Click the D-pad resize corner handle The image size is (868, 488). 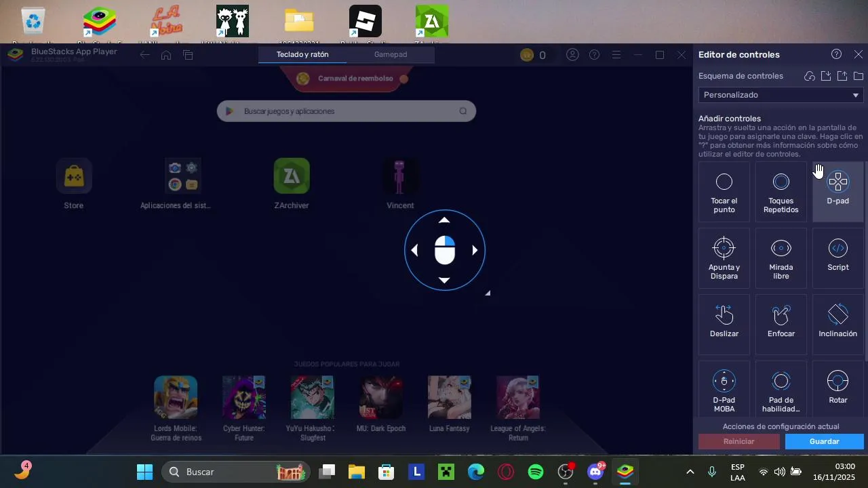click(488, 293)
